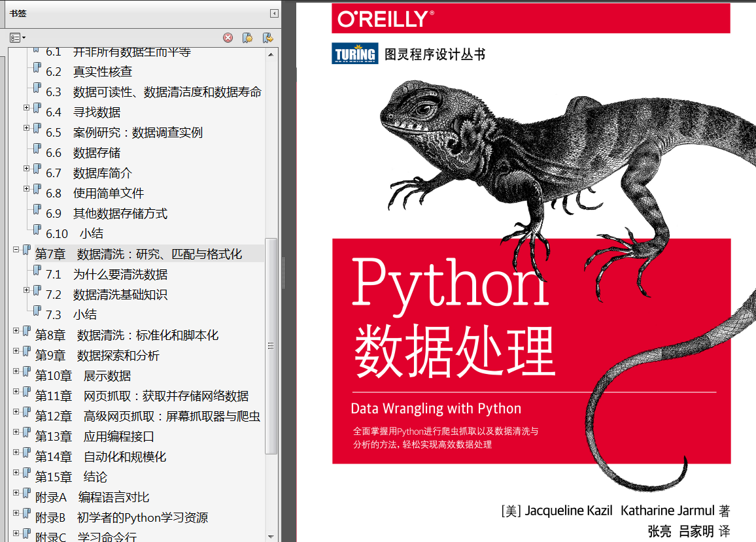Viewport: 756px width, 542px height.
Task: Expand the 第15章 结论 node
Action: pos(16,472)
